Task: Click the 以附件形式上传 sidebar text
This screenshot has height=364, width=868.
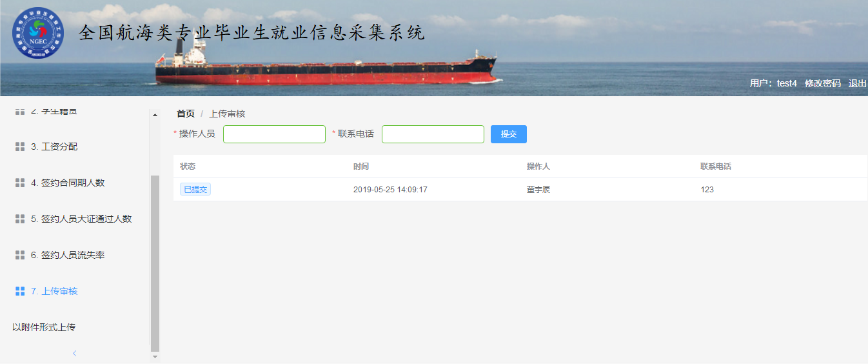Action: 44,327
